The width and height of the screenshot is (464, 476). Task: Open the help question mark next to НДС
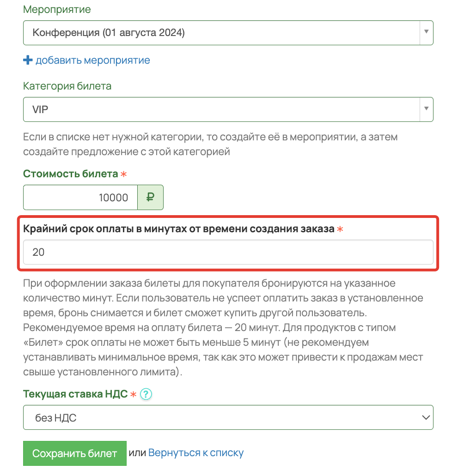pyautogui.click(x=146, y=394)
